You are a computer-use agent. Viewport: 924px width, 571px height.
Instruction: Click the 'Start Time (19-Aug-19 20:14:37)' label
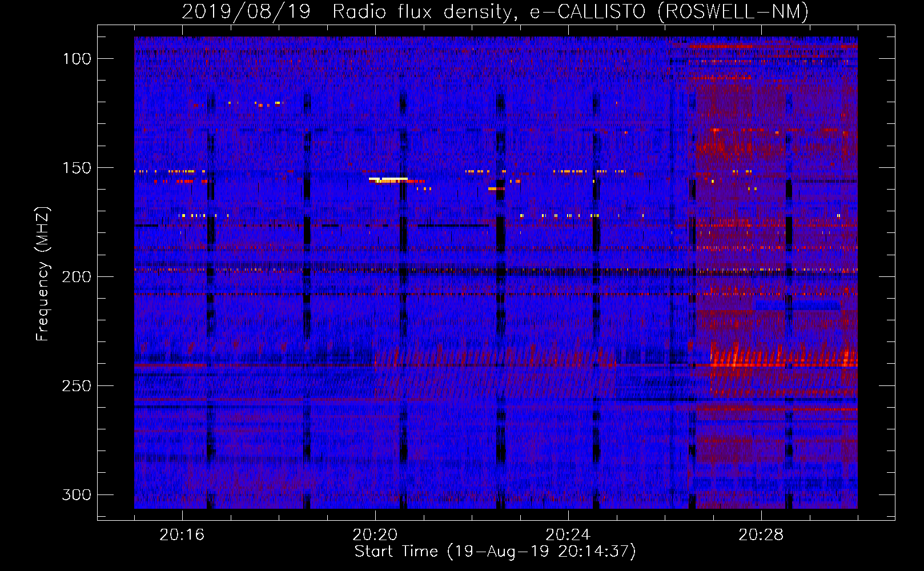495,552
